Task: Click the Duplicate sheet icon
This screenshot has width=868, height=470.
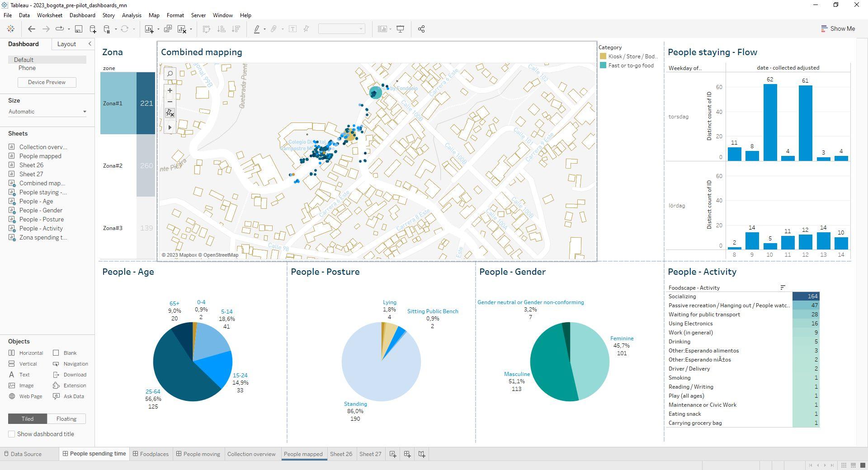Action: pyautogui.click(x=168, y=29)
